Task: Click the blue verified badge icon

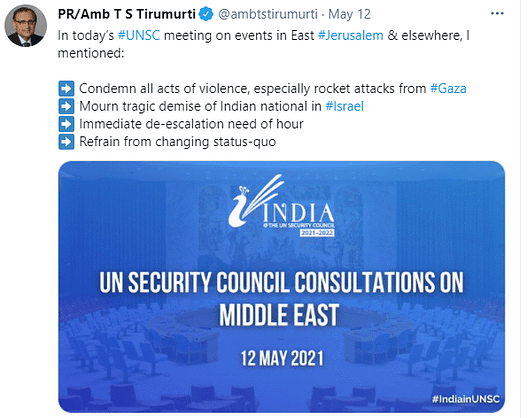Action: (x=206, y=14)
